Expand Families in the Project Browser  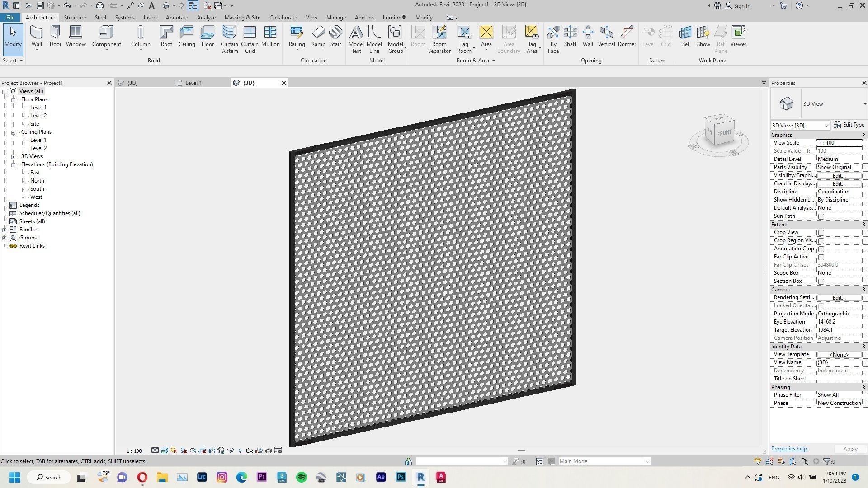click(5, 229)
